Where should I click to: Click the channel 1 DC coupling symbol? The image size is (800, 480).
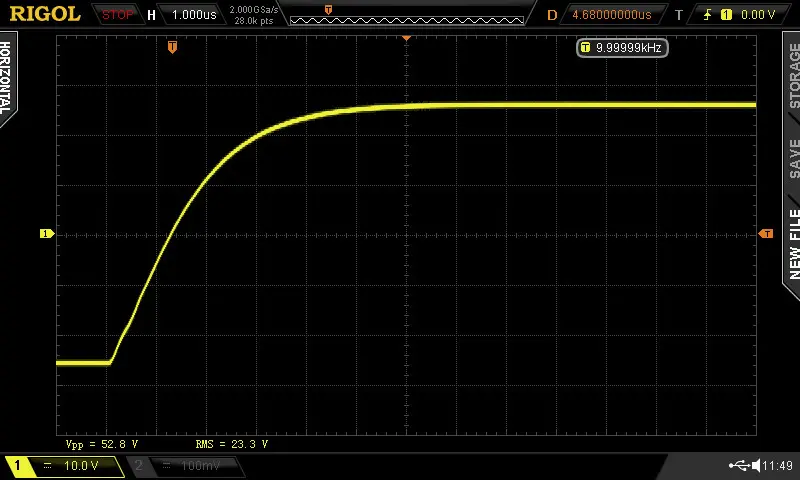47,465
